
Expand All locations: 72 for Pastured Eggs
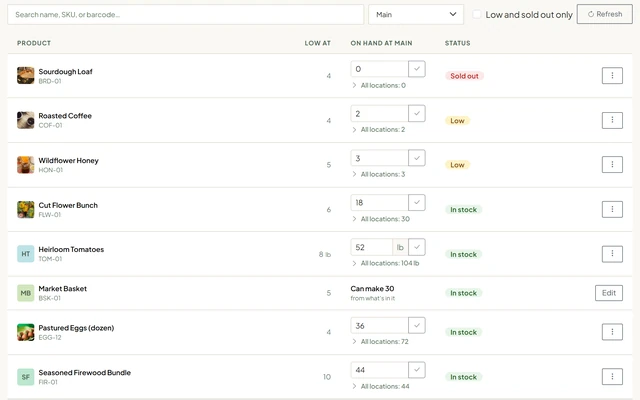(x=380, y=342)
